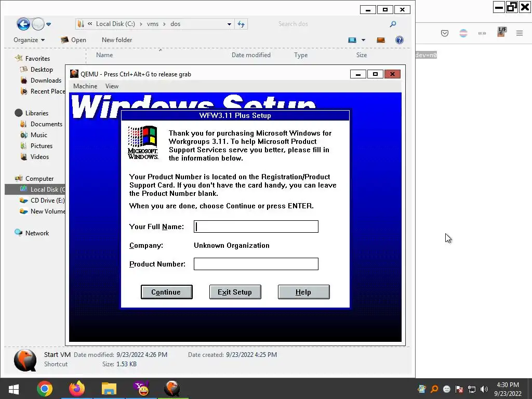
Task: Select New Volume drive in the tree
Action: [x=43, y=211]
